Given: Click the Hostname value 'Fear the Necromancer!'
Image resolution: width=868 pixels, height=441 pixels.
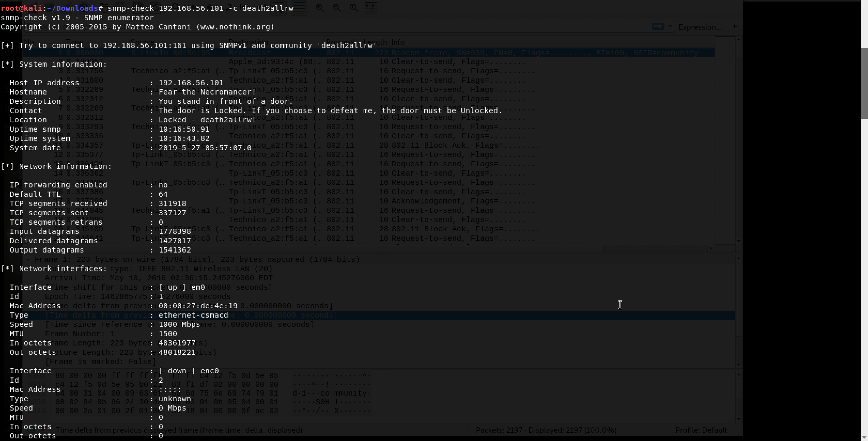Looking at the screenshot, I should pyautogui.click(x=207, y=92).
